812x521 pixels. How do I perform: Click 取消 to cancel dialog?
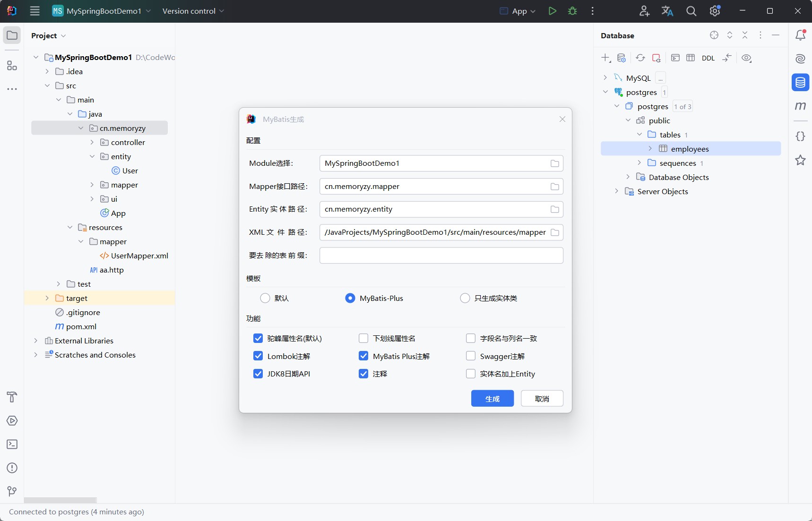pos(542,398)
